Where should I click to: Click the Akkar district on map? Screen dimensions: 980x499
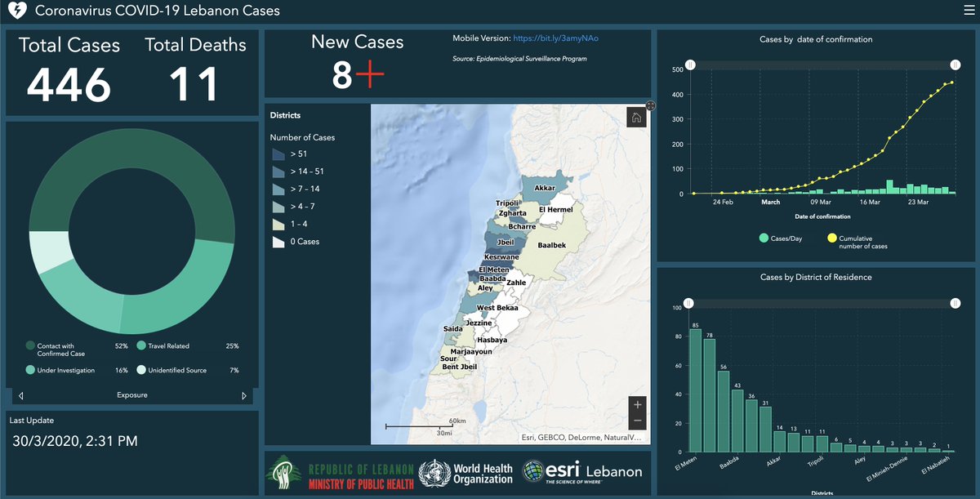coord(545,189)
